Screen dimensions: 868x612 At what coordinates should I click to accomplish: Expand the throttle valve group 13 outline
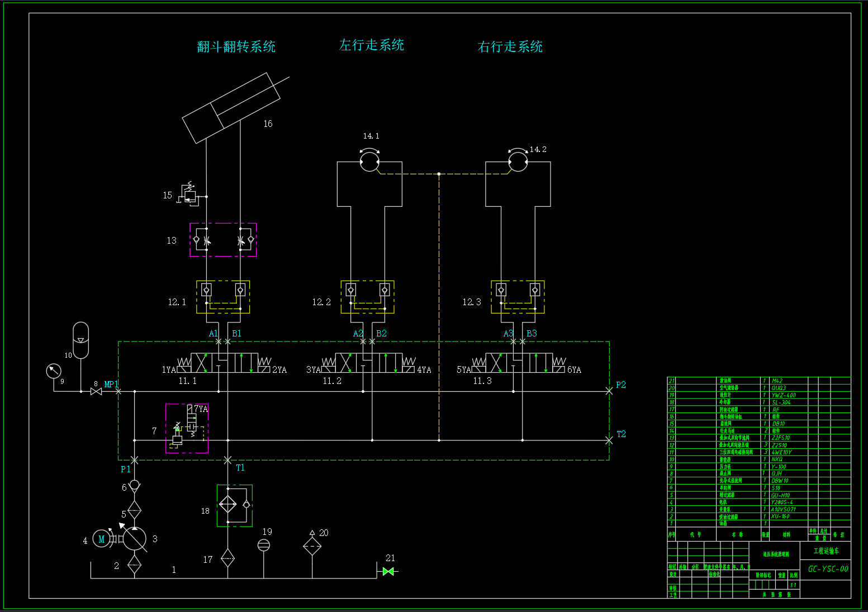222,240
